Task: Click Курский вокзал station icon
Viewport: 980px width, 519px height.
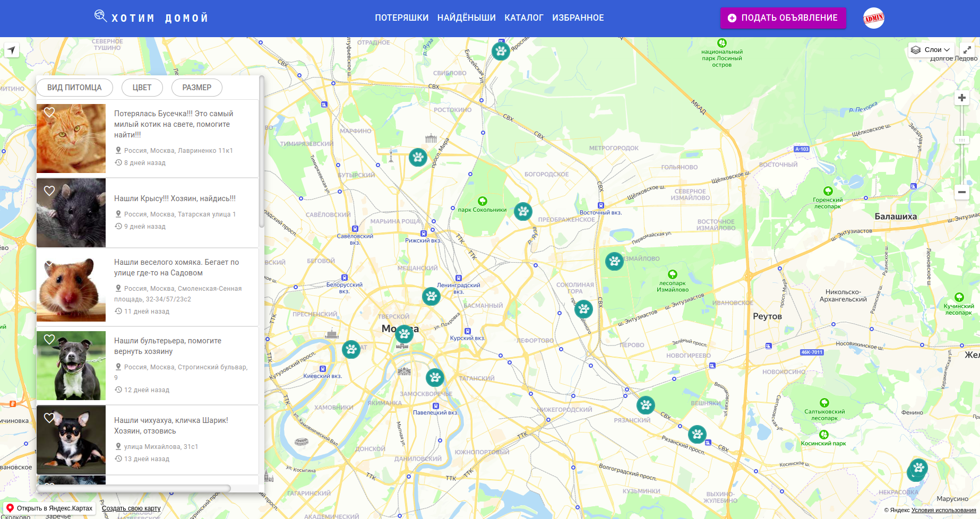Action: pyautogui.click(x=467, y=331)
